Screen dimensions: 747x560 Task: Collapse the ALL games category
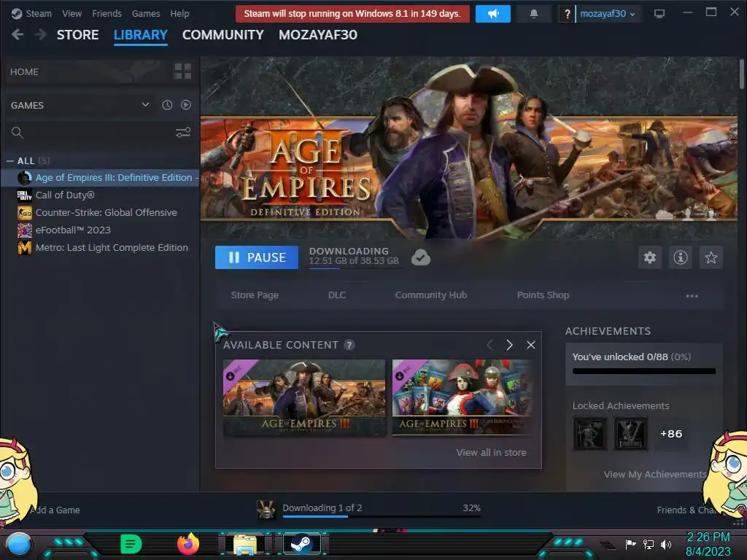tap(10, 161)
